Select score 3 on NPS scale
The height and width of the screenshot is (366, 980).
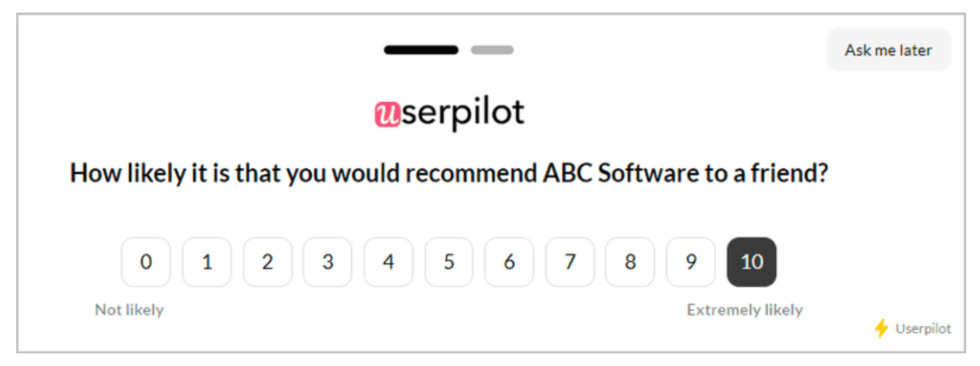327,262
